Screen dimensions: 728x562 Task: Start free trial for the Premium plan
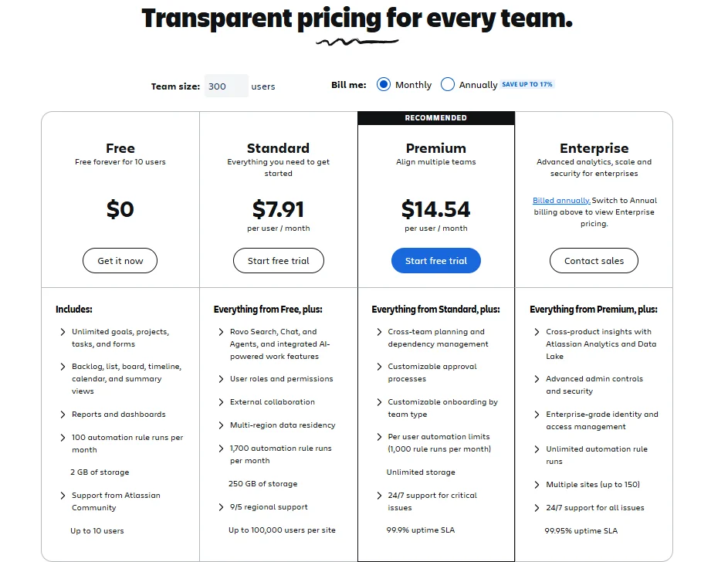pyautogui.click(x=435, y=260)
